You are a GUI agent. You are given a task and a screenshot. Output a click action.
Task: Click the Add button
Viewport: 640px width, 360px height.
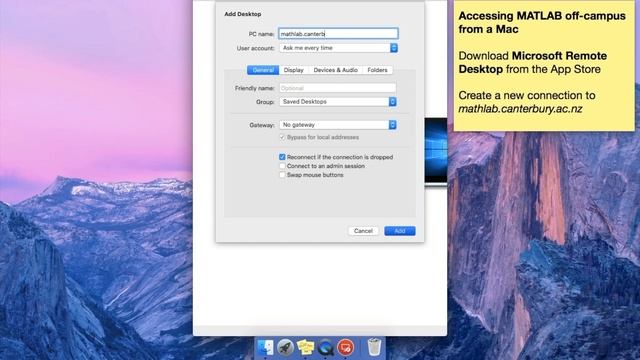click(x=400, y=231)
